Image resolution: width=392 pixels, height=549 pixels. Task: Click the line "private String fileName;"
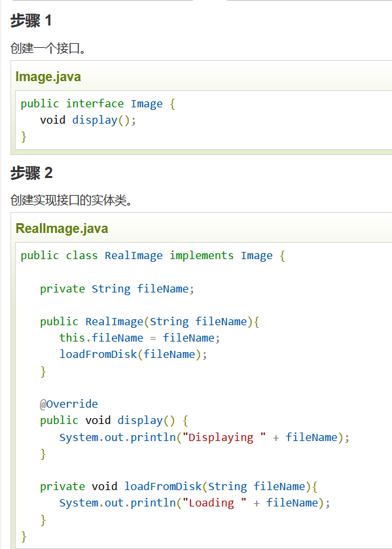[117, 289]
